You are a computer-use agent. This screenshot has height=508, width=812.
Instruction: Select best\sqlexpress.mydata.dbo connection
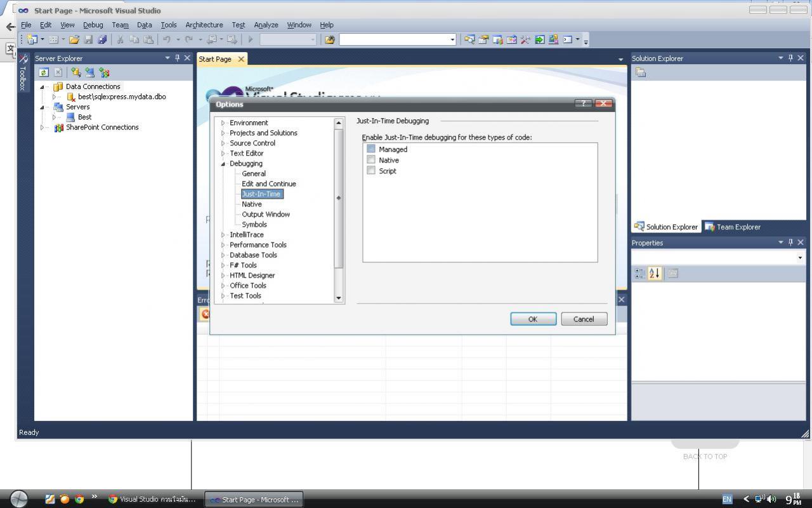pyautogui.click(x=122, y=97)
